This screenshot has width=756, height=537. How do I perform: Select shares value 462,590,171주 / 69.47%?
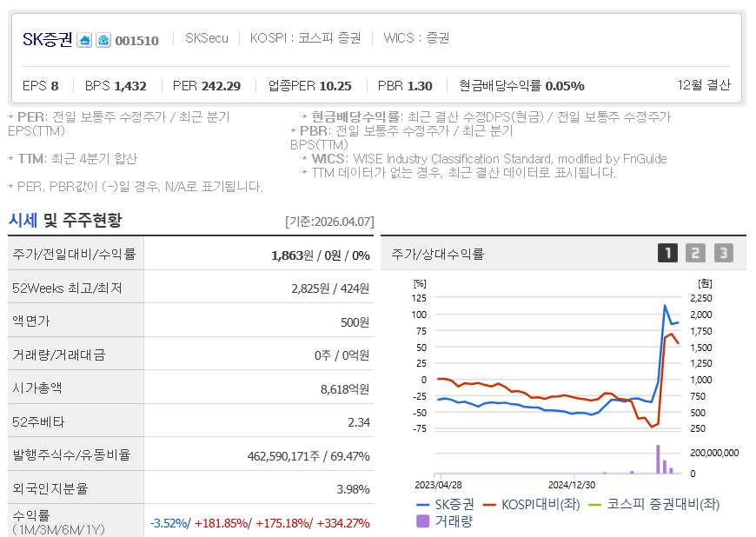[x=308, y=456]
